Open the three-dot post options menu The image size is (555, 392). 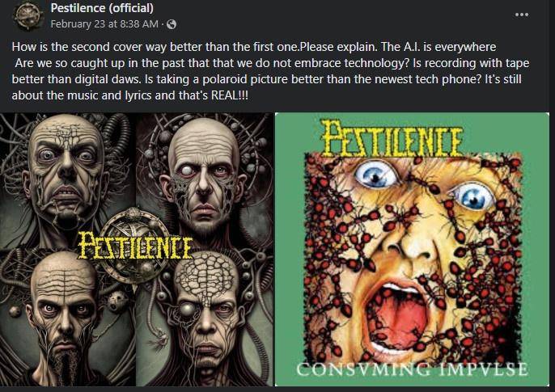click(x=522, y=15)
